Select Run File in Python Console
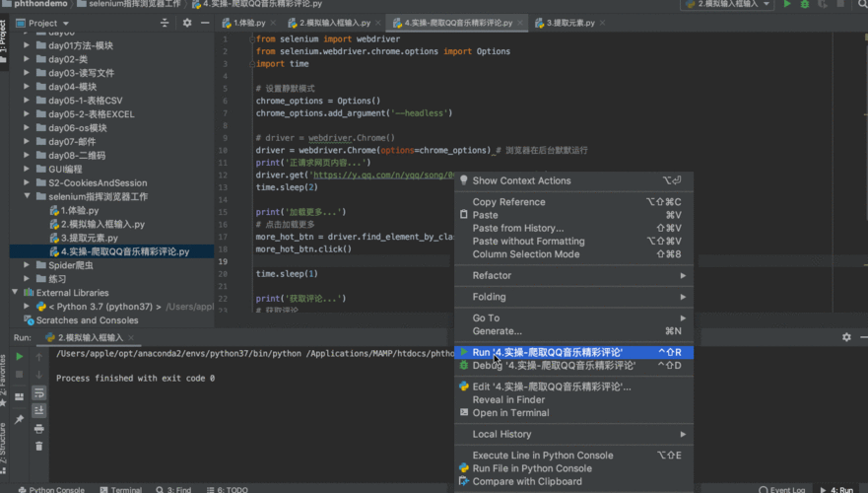 click(573, 468)
